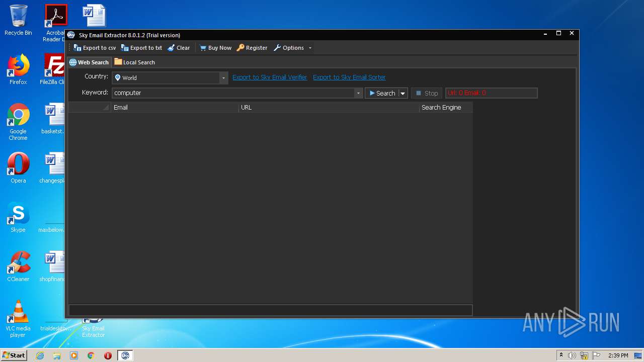Viewport: 644px width, 362px height.
Task: Expand the toolbar overflow arrow after Options
Action: point(310,48)
